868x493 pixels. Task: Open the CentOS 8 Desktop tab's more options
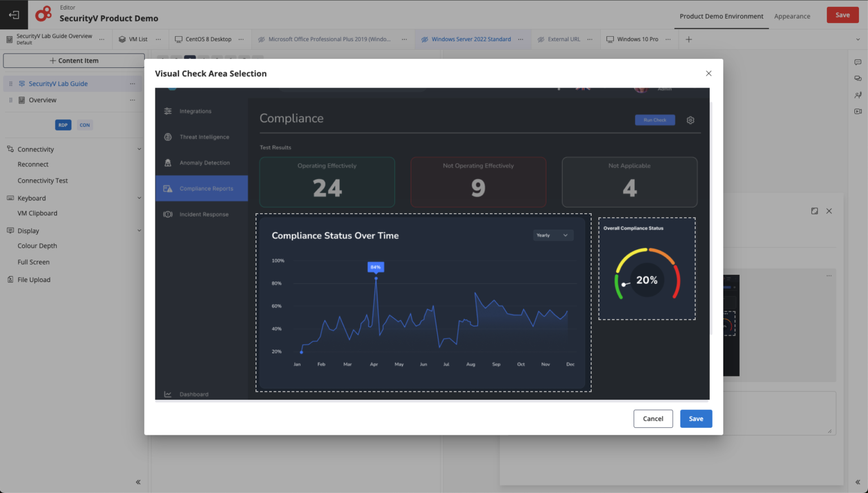click(x=241, y=40)
